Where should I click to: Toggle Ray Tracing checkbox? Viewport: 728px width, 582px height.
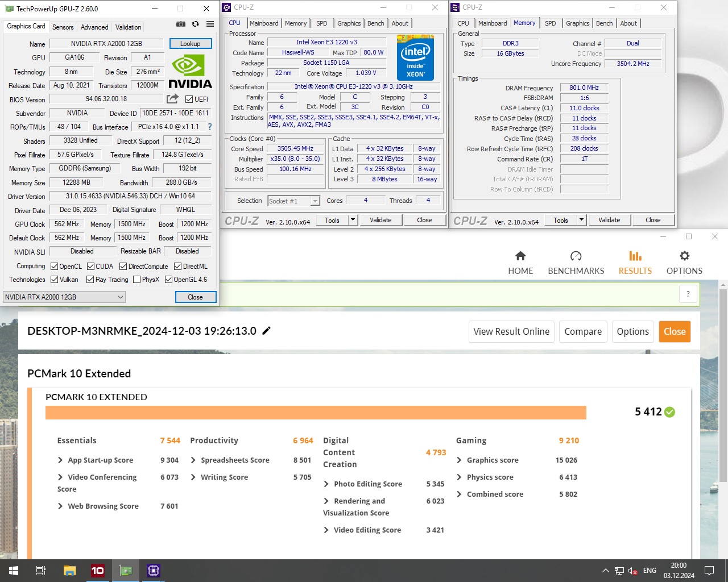(x=90, y=279)
